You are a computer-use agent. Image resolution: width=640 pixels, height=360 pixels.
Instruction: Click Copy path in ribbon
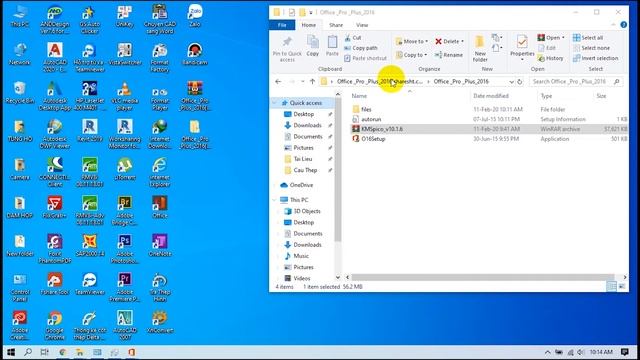tap(361, 48)
